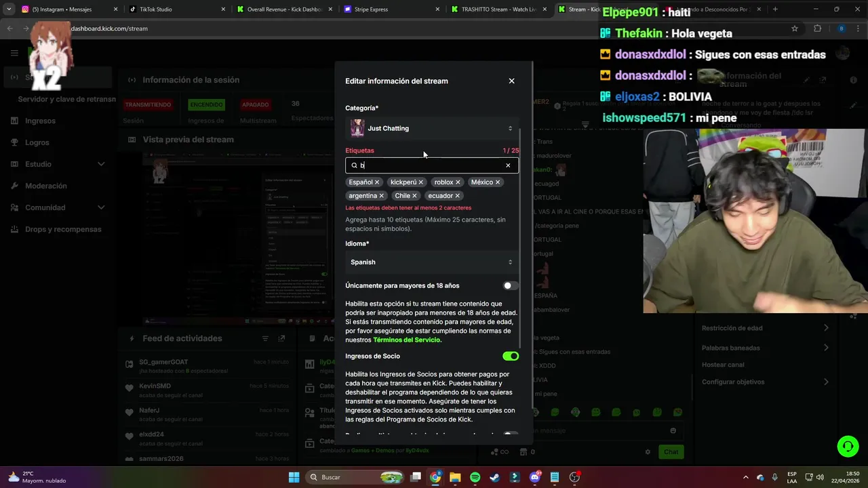
Task: Click the Feed de actividades filter icon
Action: [x=266, y=338]
